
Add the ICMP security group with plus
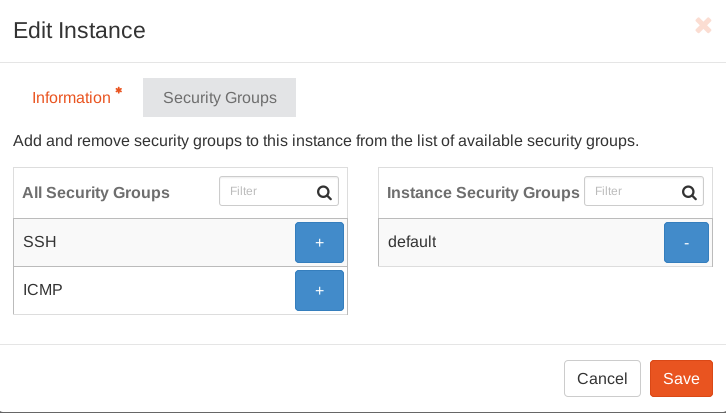[x=319, y=291]
